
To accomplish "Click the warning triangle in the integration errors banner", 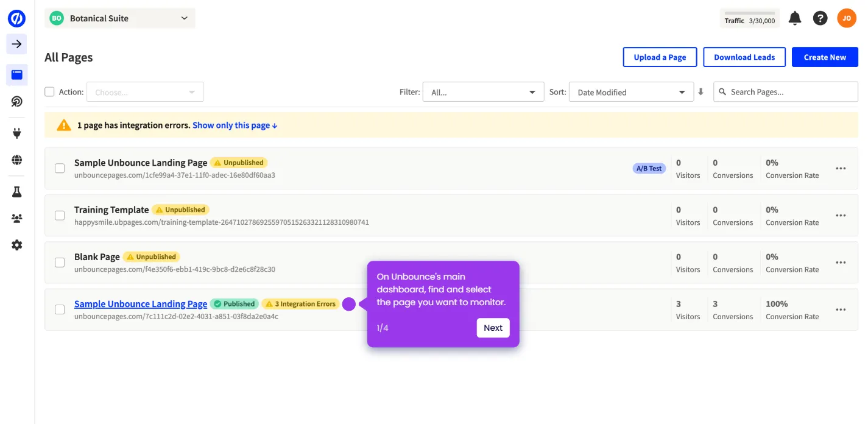I will coord(64,125).
